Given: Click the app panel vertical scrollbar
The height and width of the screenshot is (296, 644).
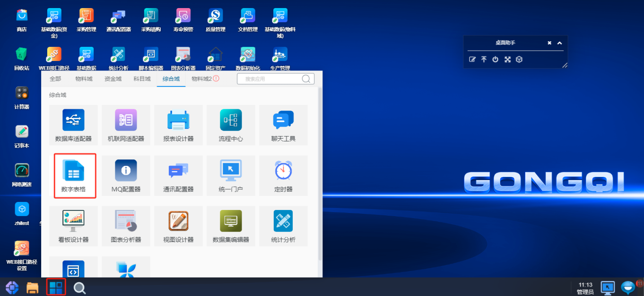Looking at the screenshot, I should (x=320, y=173).
